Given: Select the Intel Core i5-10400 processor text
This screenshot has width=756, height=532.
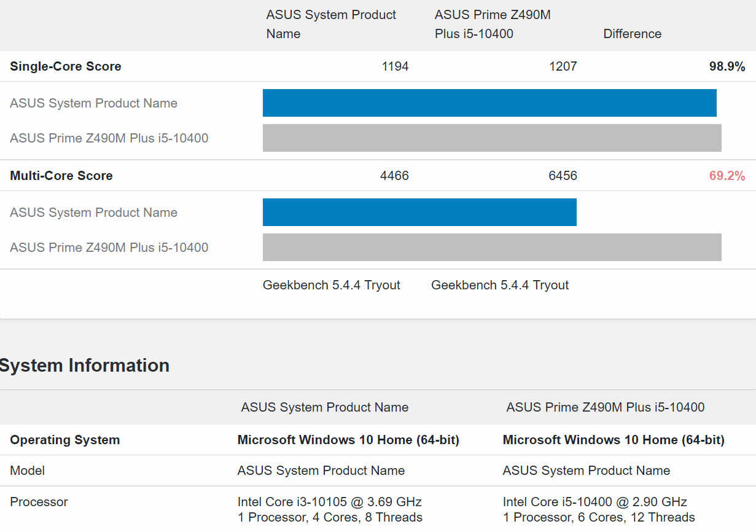Looking at the screenshot, I should point(595,502).
